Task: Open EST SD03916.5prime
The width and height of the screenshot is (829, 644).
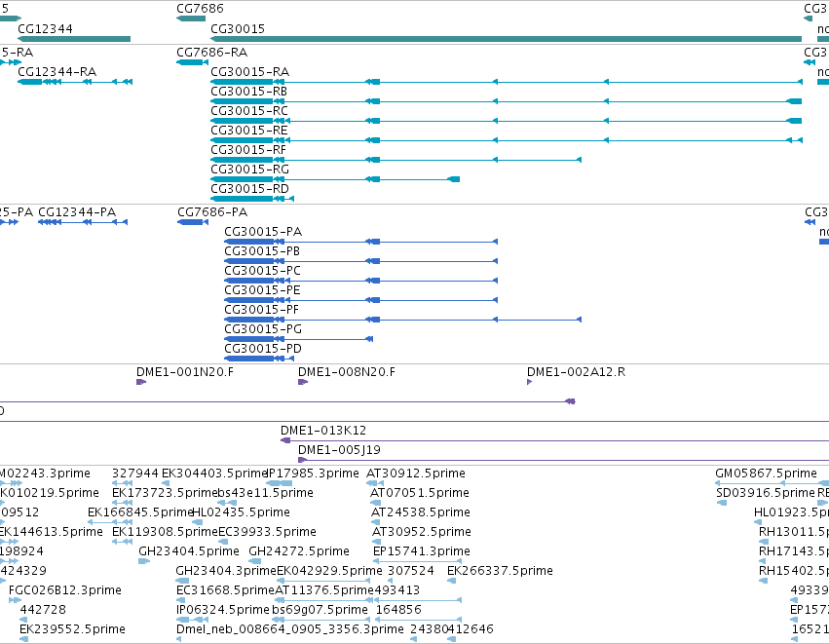Action: pyautogui.click(x=766, y=493)
